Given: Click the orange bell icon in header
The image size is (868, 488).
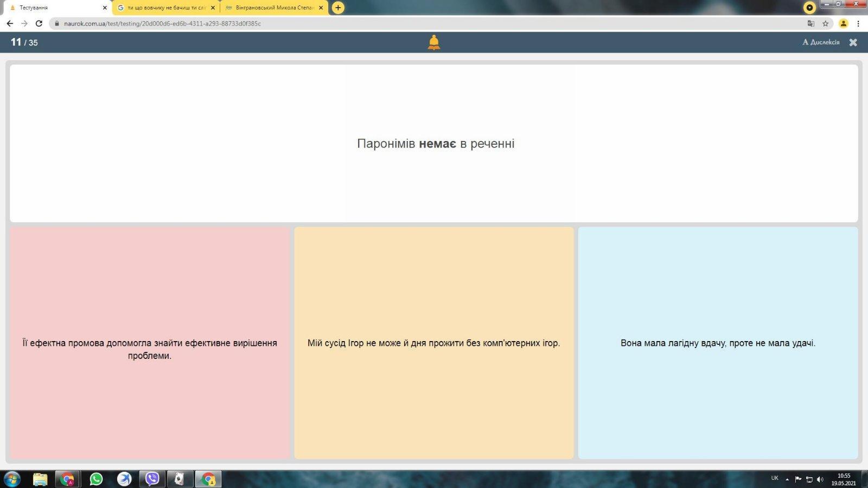Looking at the screenshot, I should click(434, 42).
